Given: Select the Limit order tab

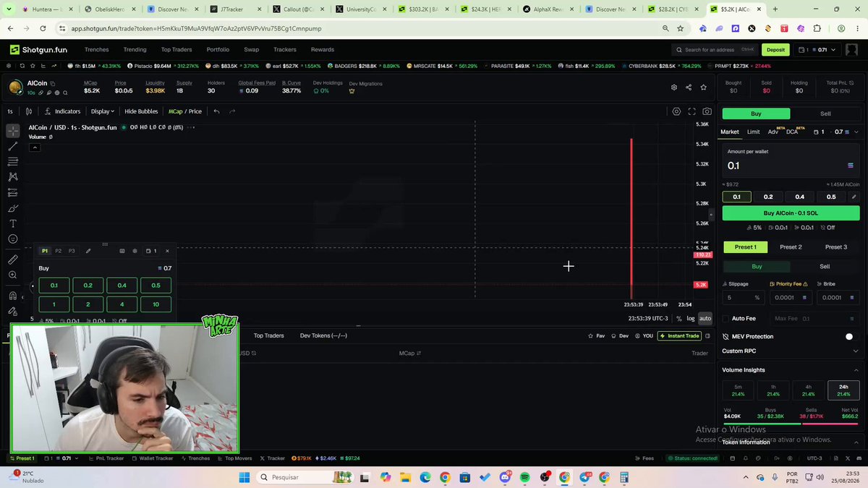Looking at the screenshot, I should (x=754, y=132).
